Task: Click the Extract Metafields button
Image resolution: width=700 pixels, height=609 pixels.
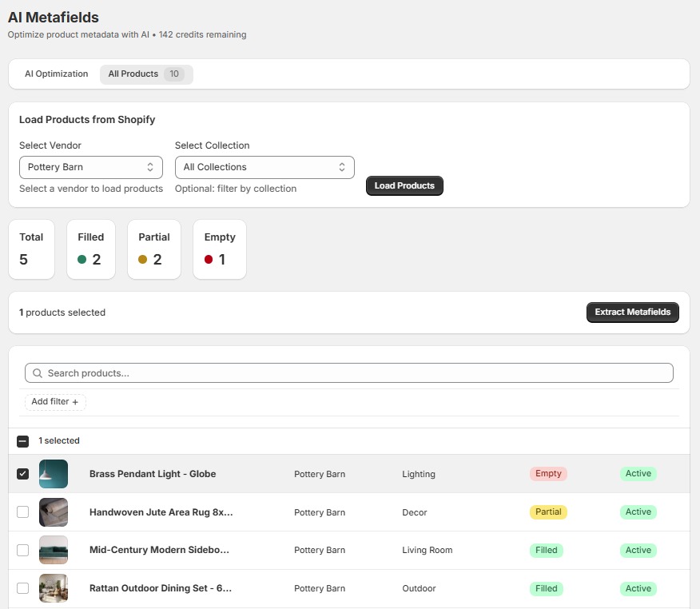Action: [x=632, y=312]
